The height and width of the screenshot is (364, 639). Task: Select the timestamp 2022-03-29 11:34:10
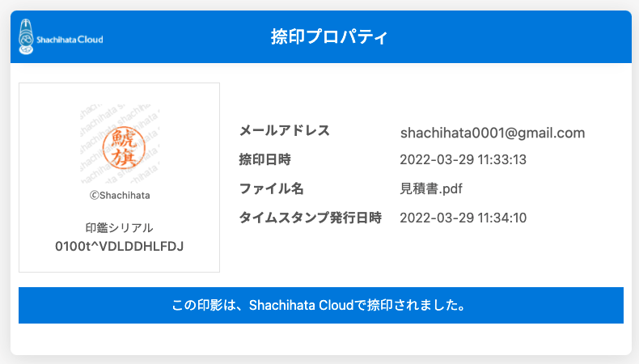click(463, 218)
